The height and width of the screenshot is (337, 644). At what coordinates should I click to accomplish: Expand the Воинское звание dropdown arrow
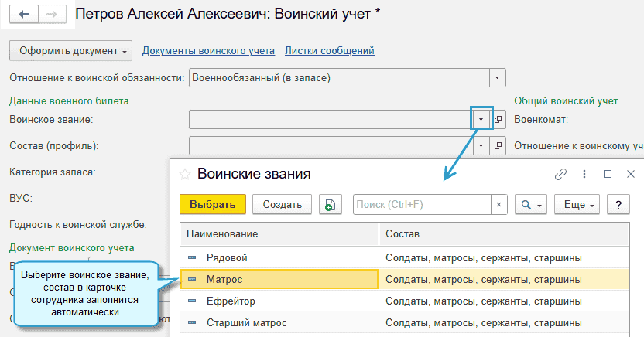(481, 120)
